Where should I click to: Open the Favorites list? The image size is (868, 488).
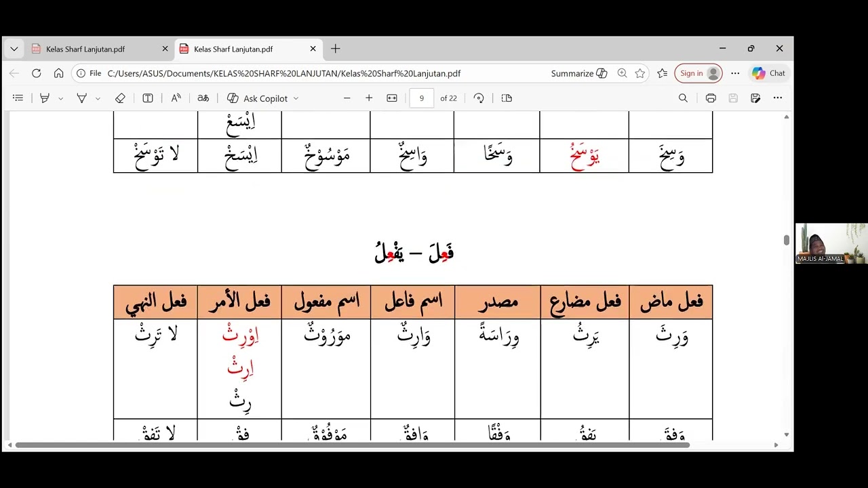tap(663, 73)
